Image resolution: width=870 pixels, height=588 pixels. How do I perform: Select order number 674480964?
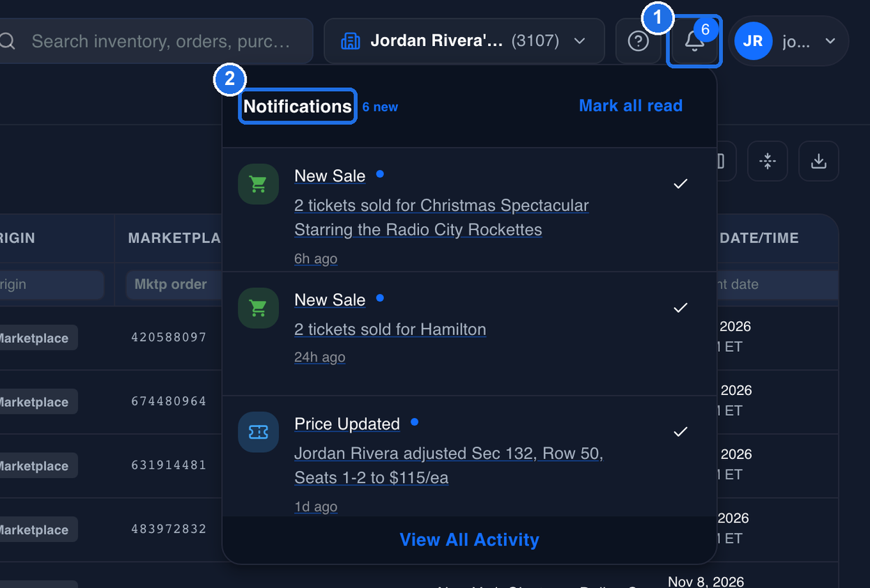(x=169, y=402)
